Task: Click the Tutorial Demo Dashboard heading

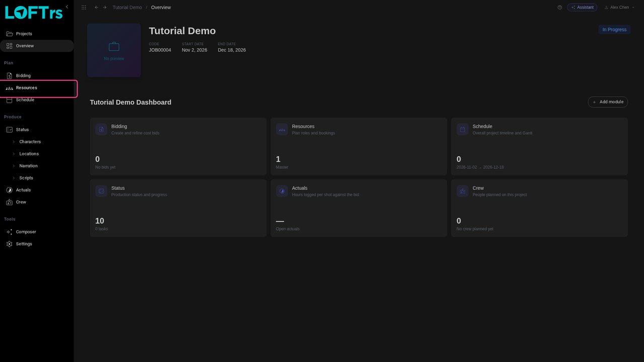Action: tap(130, 102)
